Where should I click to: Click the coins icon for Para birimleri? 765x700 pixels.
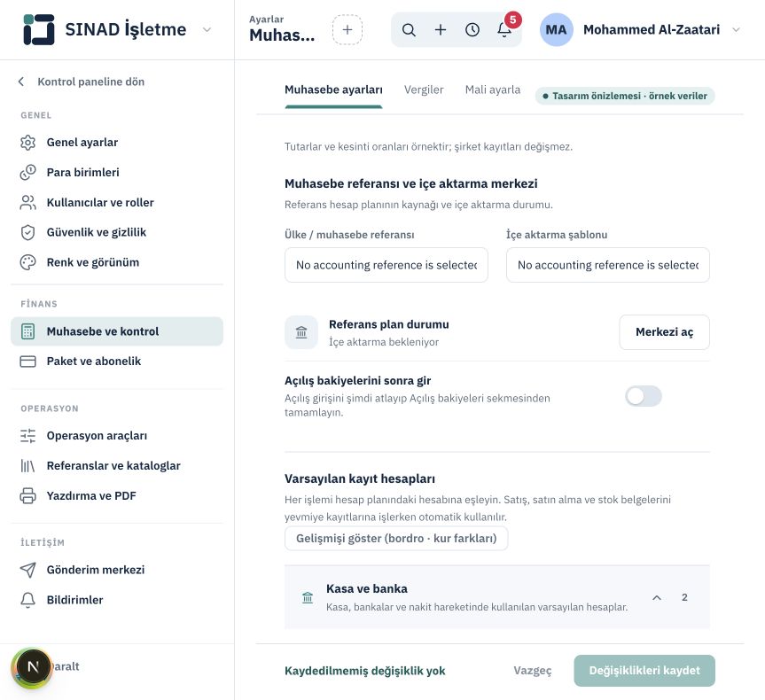click(27, 172)
